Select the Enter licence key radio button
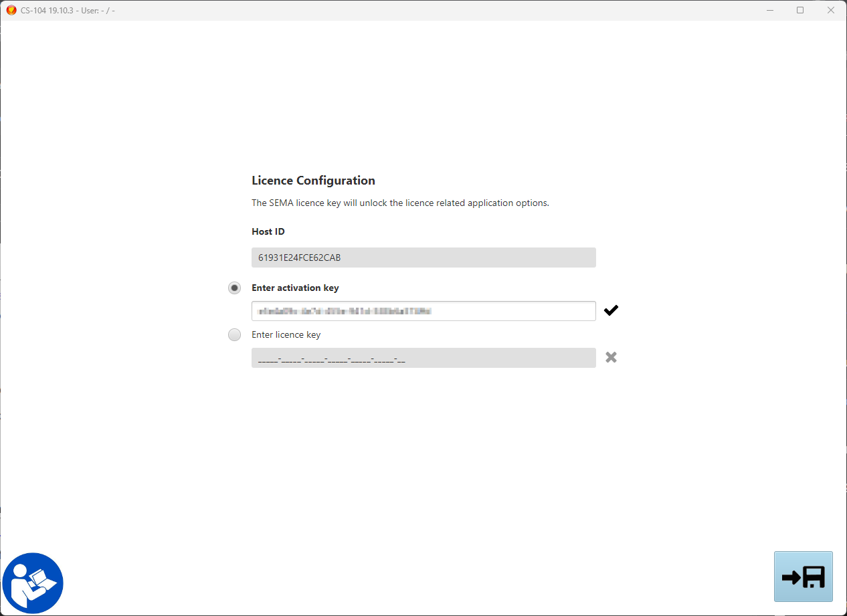The image size is (847, 616). click(x=234, y=334)
